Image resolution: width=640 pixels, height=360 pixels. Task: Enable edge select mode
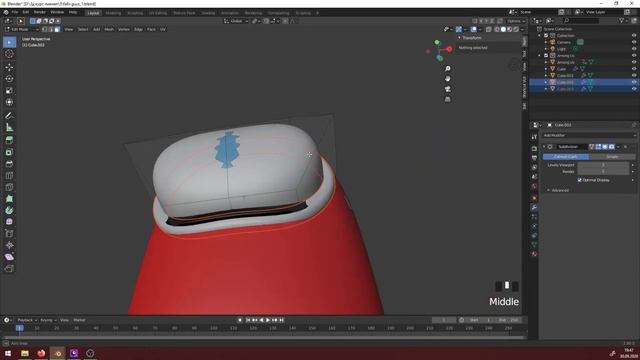[x=51, y=29]
